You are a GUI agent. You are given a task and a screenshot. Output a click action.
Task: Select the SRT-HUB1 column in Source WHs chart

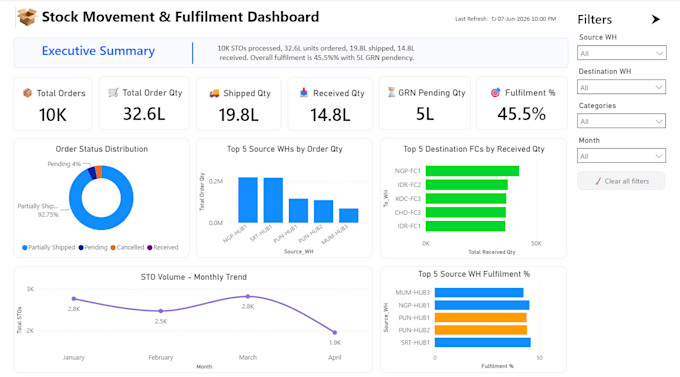(273, 200)
